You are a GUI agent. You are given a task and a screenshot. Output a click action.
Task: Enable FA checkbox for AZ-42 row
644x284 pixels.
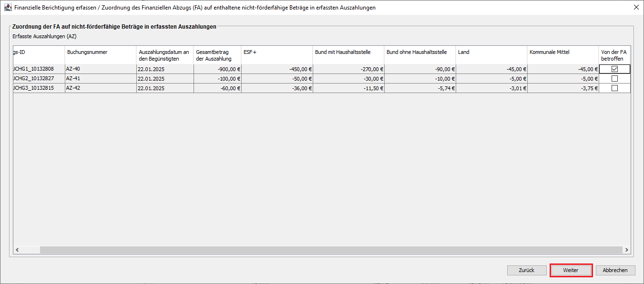(x=614, y=88)
